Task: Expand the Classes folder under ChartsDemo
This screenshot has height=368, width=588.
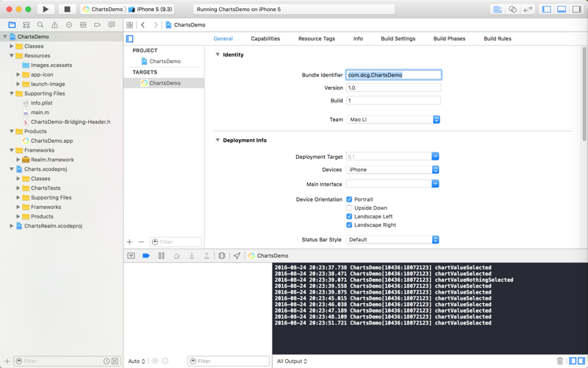Action: [12, 46]
